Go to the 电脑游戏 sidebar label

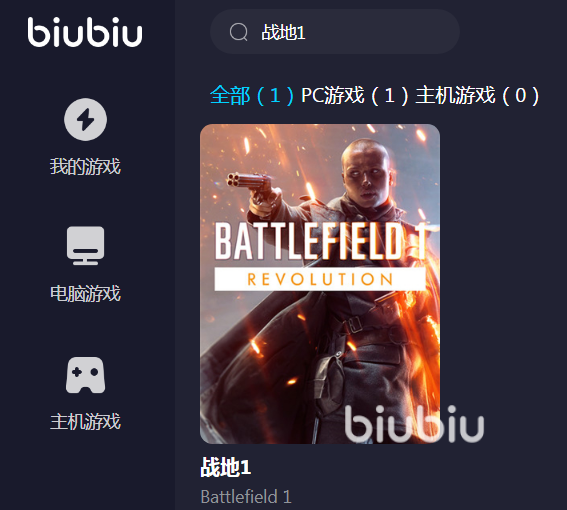coord(85,293)
